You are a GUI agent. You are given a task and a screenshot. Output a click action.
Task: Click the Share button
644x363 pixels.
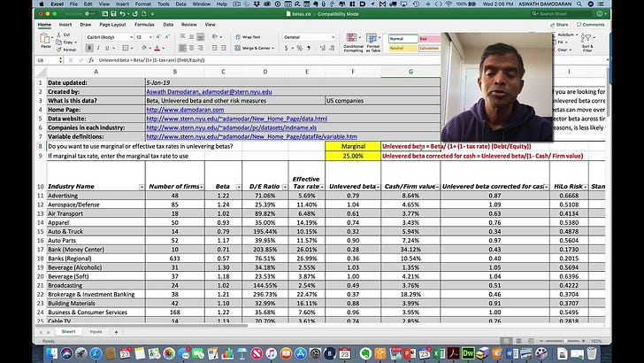[559, 25]
